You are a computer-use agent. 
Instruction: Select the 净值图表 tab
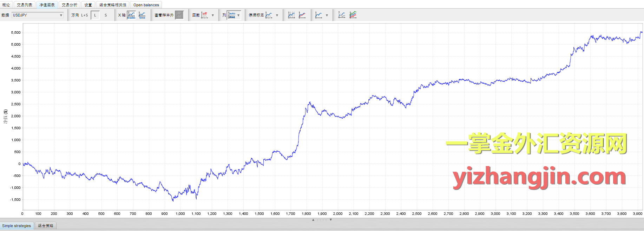[47, 5]
